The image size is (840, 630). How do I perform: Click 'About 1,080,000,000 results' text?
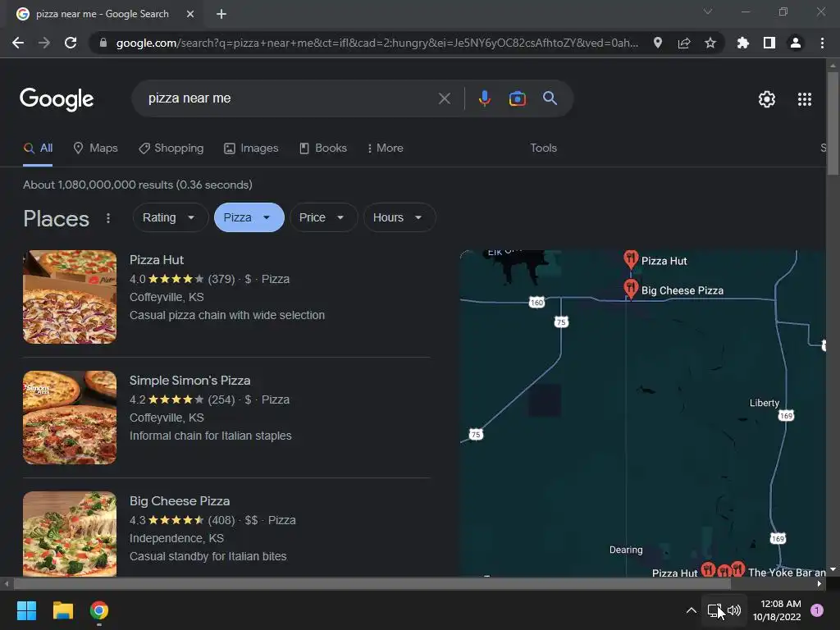(x=98, y=185)
